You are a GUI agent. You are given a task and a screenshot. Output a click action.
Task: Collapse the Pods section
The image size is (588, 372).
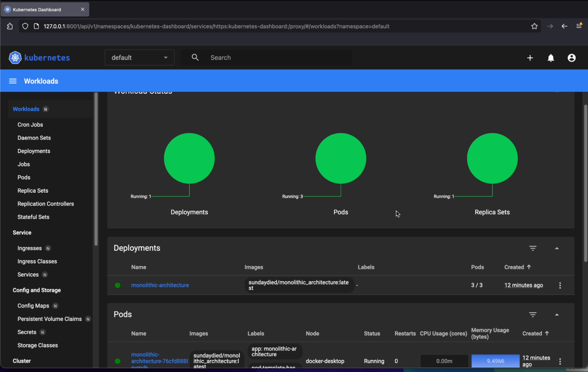557,315
